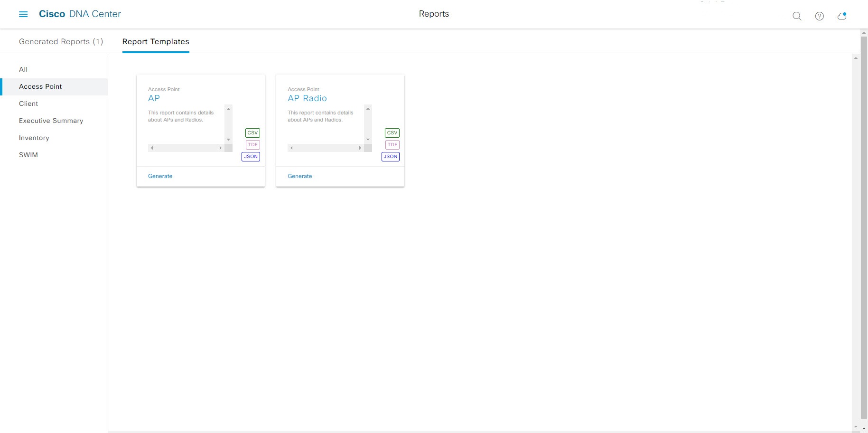Click the Reports page title
The width and height of the screenshot is (868, 433).
(x=434, y=14)
